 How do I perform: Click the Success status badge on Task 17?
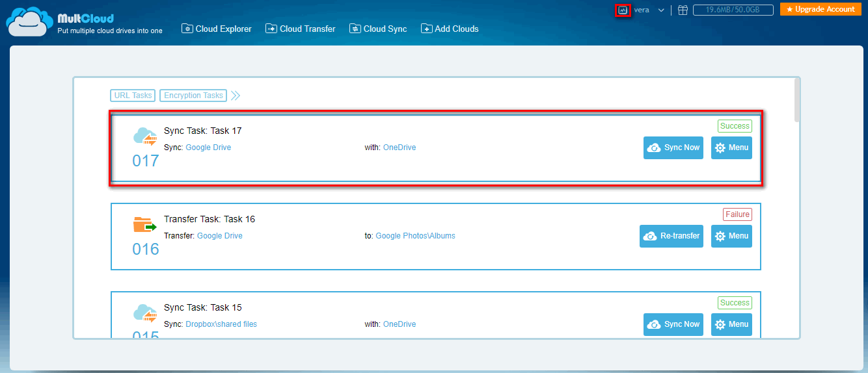[x=735, y=126]
